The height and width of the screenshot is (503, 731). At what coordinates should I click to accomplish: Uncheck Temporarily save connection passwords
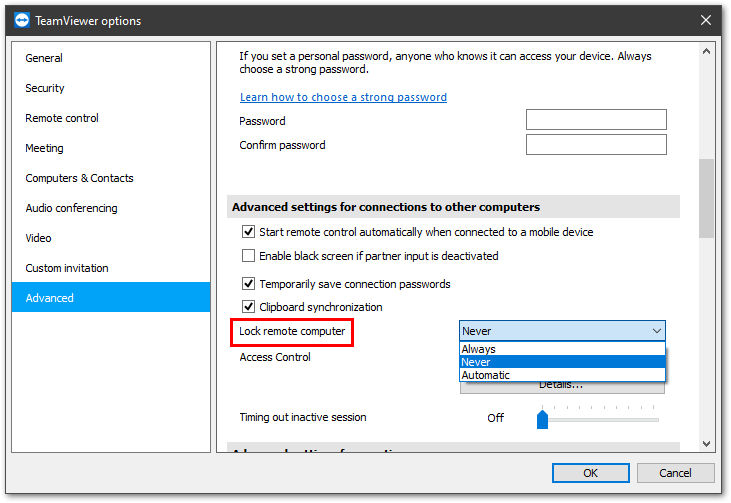(248, 283)
